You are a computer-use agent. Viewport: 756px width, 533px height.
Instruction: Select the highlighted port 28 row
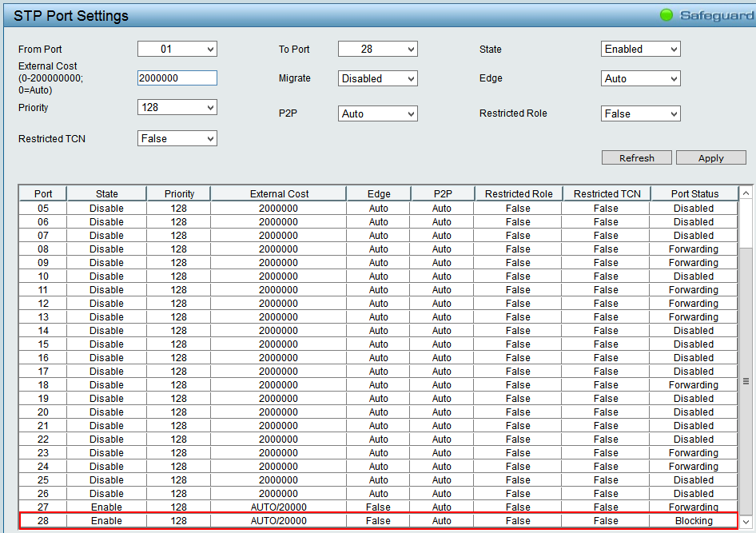pos(377,521)
